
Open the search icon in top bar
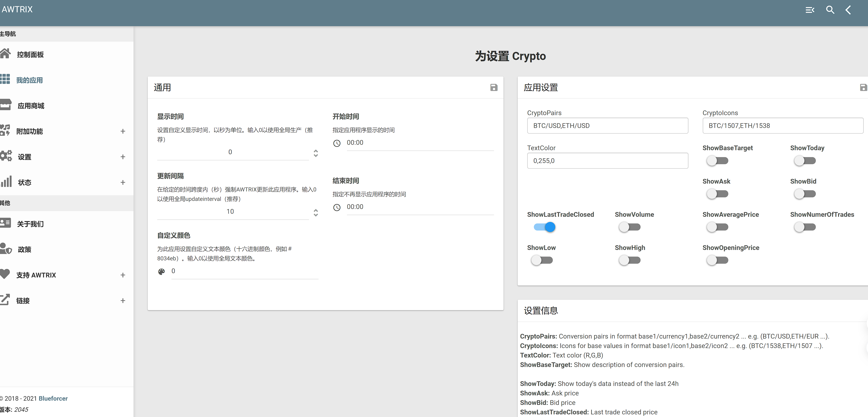tap(830, 10)
